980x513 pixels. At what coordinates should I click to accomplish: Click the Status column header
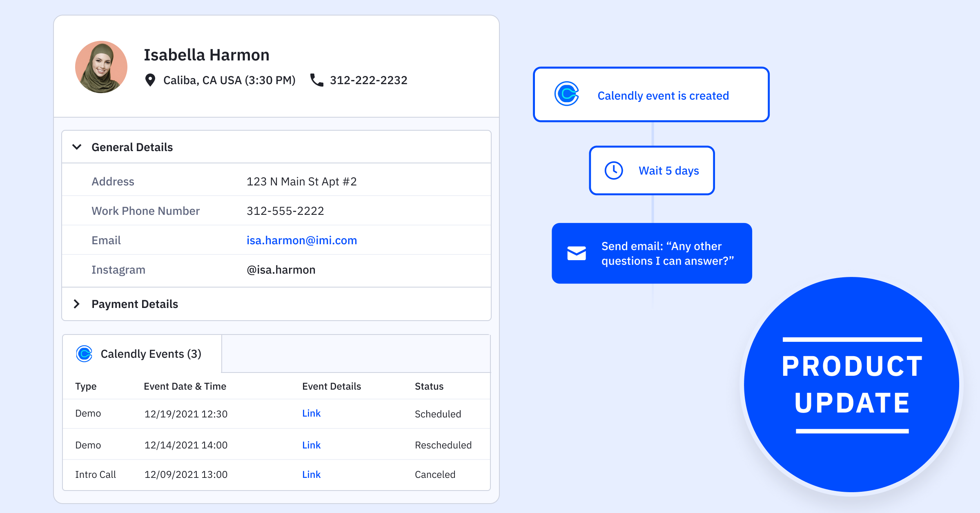[x=429, y=386]
